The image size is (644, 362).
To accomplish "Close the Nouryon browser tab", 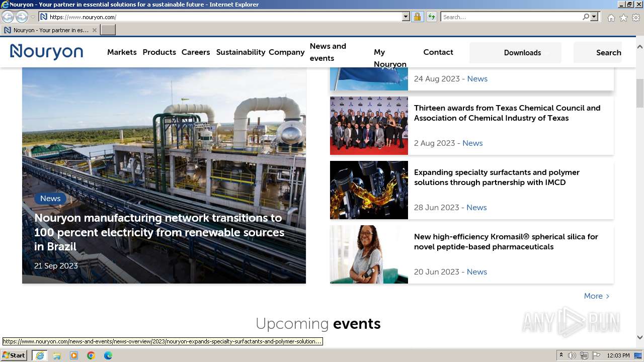I will click(95, 30).
